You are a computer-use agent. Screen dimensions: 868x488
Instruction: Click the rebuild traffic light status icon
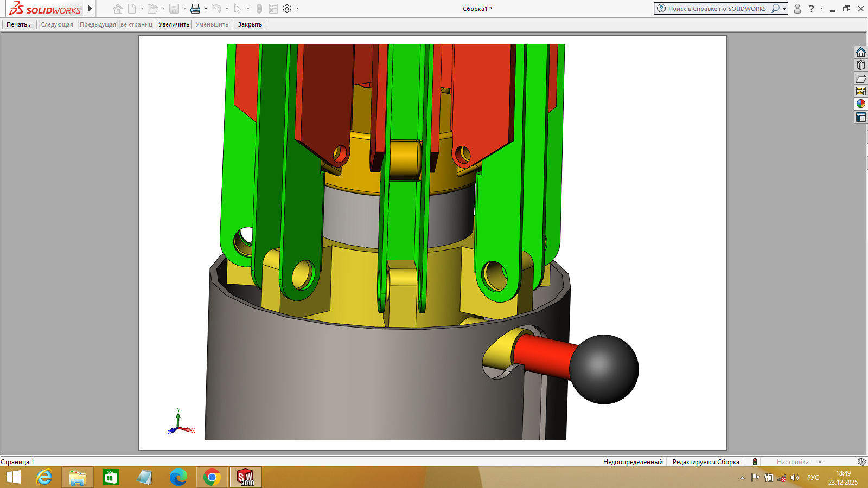[x=755, y=462]
